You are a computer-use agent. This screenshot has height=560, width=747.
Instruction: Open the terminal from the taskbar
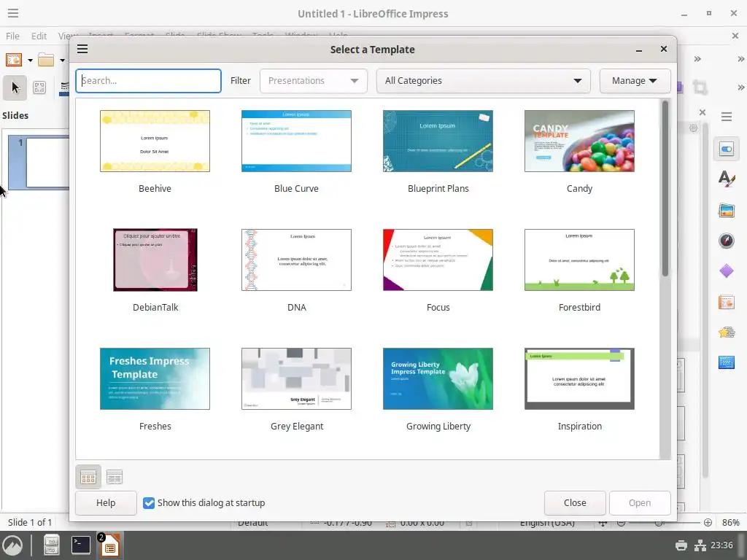(x=80, y=545)
